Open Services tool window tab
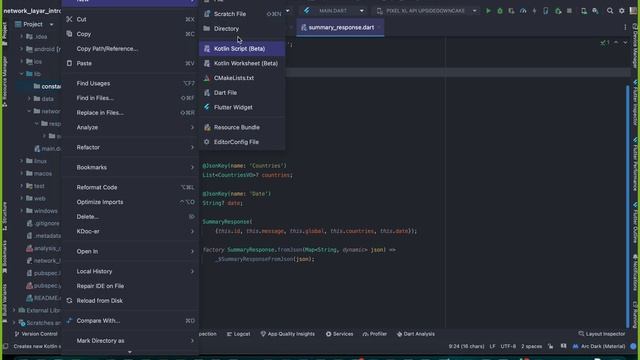640x360 pixels. click(340, 334)
